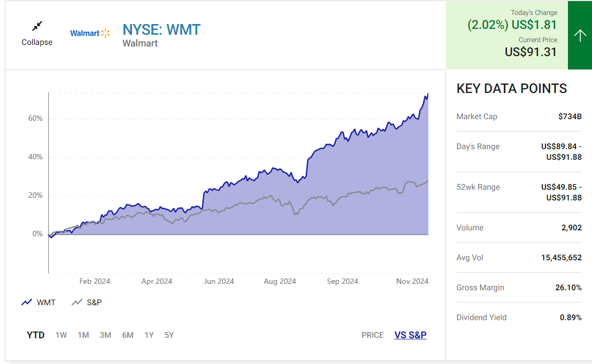Image resolution: width=592 pixels, height=364 pixels.
Task: Click the Apr 2024 axis label
Action: point(157,281)
